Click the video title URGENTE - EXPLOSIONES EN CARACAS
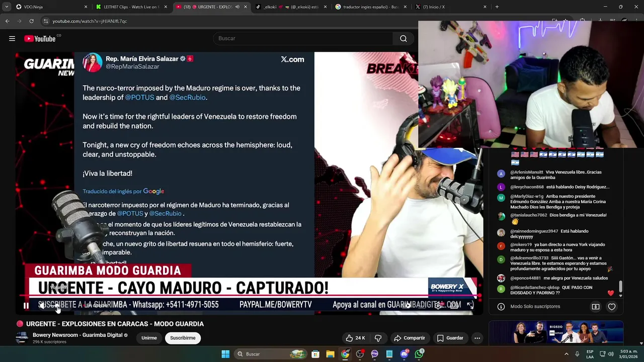This screenshot has width=644, height=362. tap(115, 324)
